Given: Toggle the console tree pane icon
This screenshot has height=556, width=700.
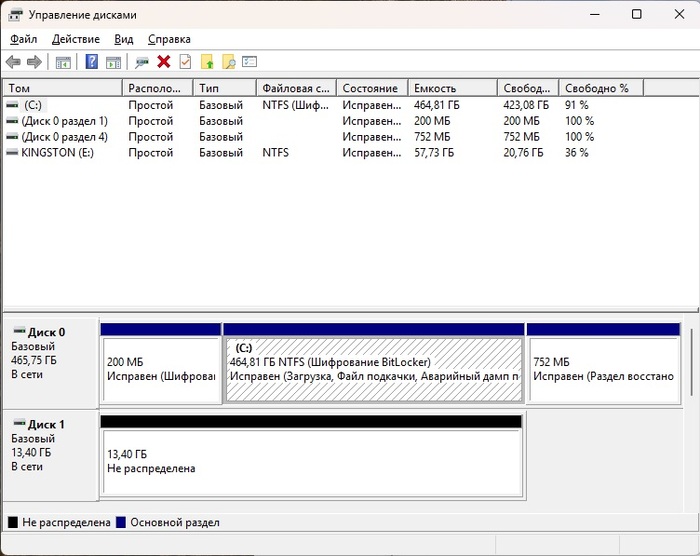Looking at the screenshot, I should (63, 62).
